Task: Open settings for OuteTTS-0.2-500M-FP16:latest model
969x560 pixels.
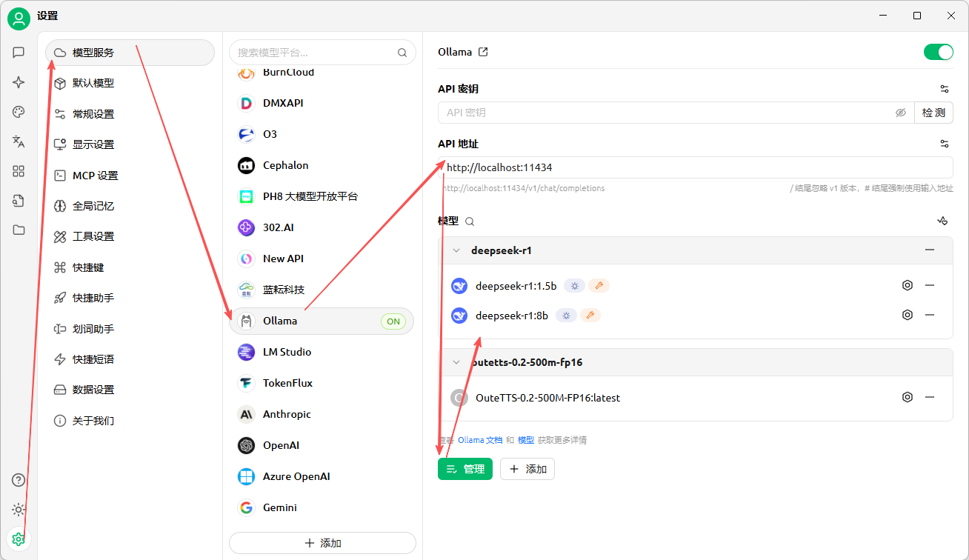Action: [908, 397]
